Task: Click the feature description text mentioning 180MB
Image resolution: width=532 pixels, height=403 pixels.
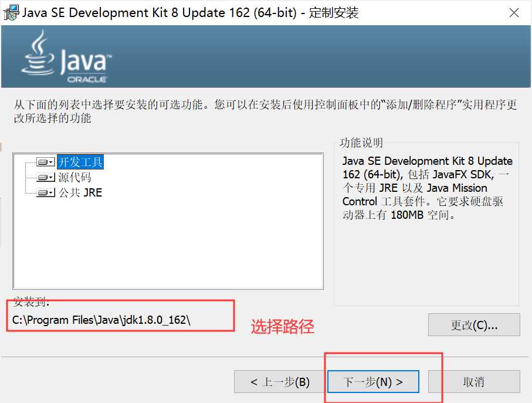Action: pos(427,188)
